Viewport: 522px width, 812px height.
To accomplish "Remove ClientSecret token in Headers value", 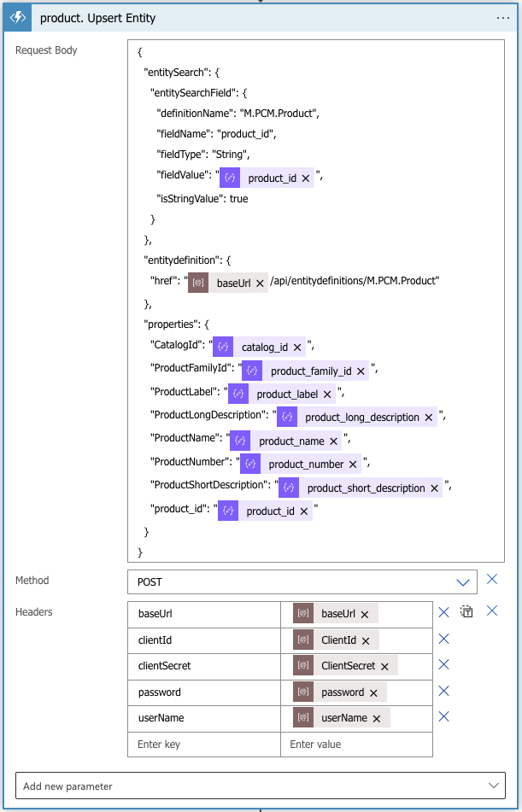I will [384, 667].
